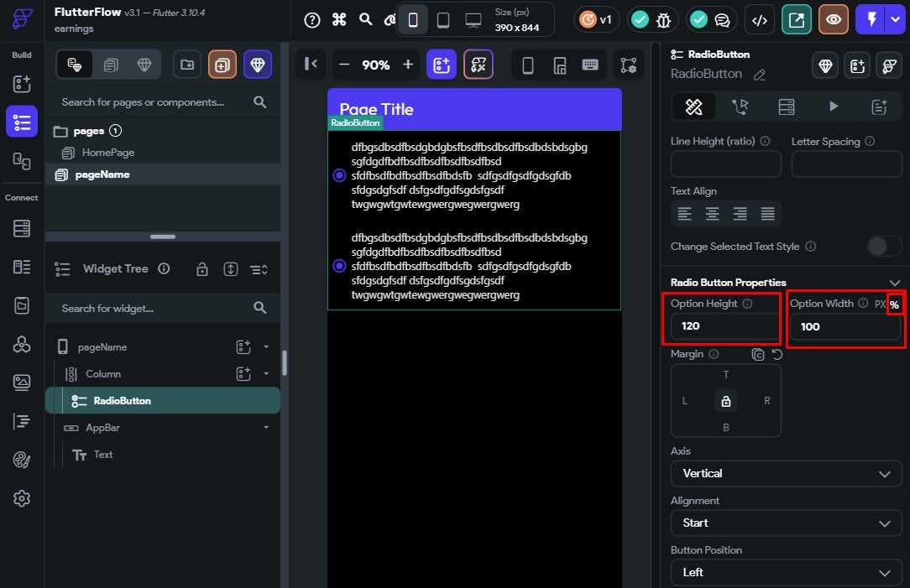910x588 pixels.
Task: Open the App Values sidebar icon
Action: coord(22,305)
